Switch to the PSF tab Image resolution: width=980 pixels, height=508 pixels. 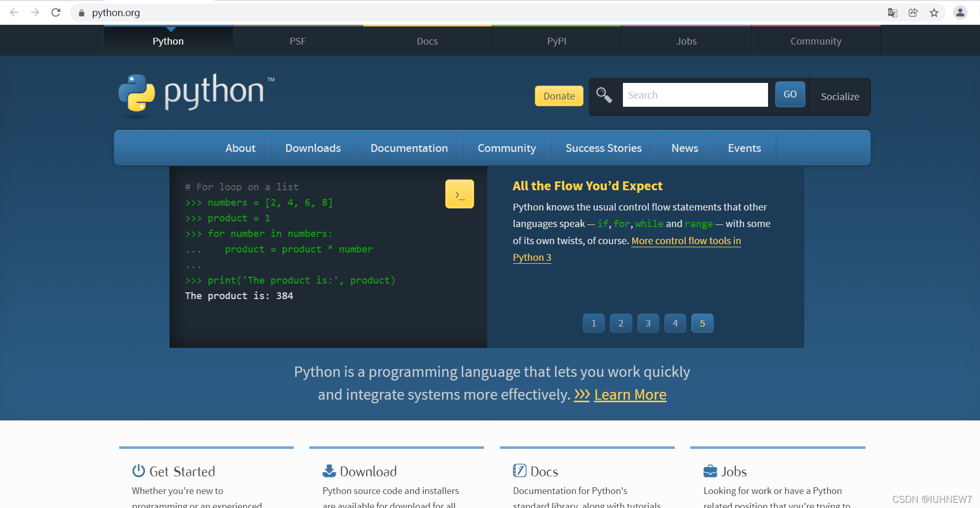[x=297, y=40]
